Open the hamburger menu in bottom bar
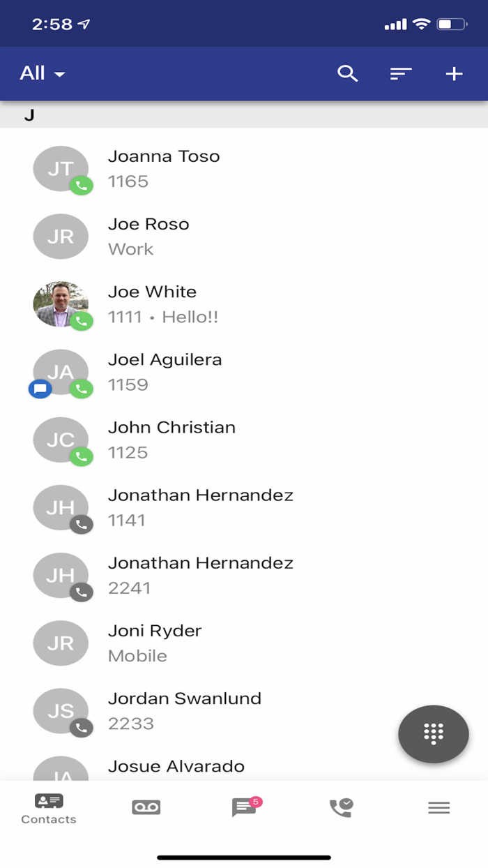488x868 pixels. pos(439,807)
